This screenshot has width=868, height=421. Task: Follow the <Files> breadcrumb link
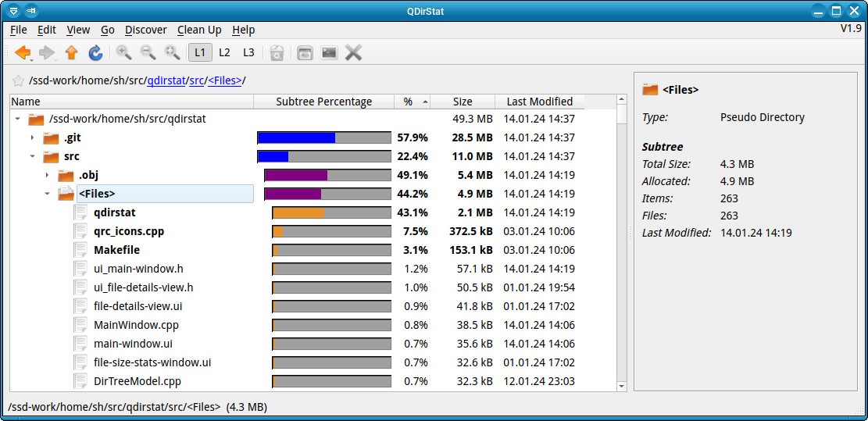(x=225, y=80)
